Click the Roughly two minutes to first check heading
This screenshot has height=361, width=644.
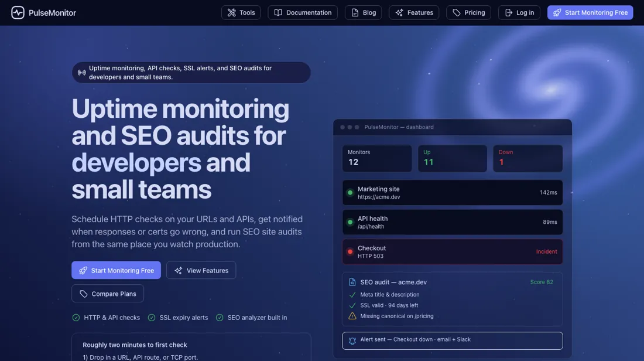(135, 345)
